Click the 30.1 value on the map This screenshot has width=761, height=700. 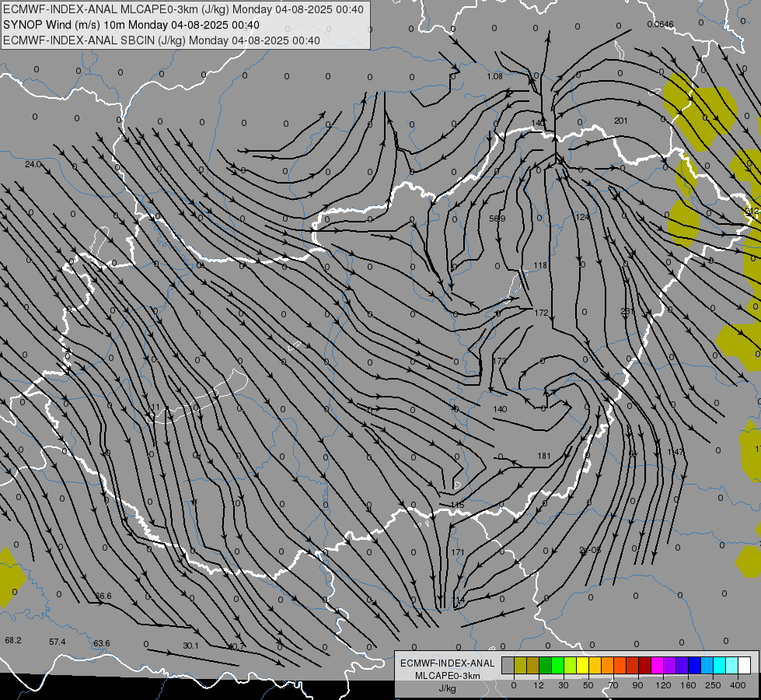[190, 646]
